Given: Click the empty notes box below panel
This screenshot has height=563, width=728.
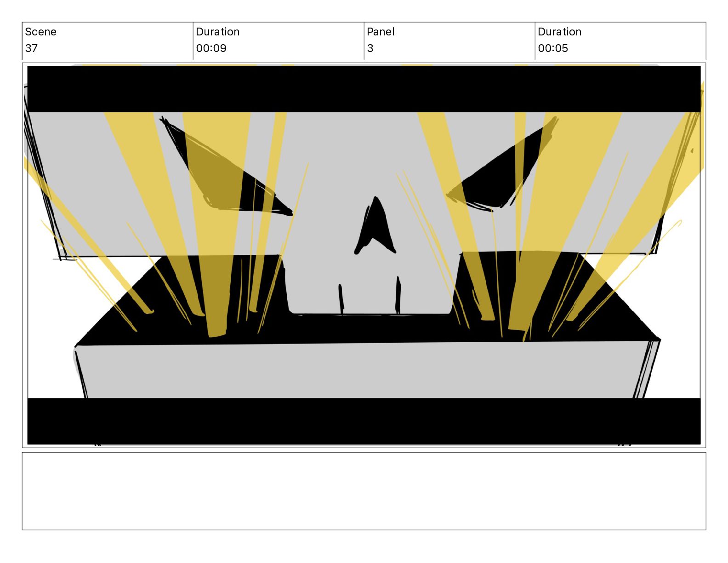Looking at the screenshot, I should click(x=364, y=491).
